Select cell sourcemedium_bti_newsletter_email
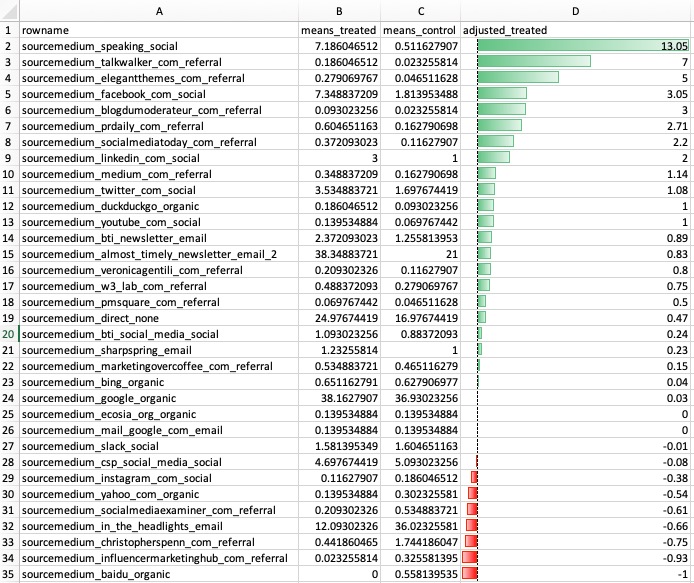 click(159, 238)
